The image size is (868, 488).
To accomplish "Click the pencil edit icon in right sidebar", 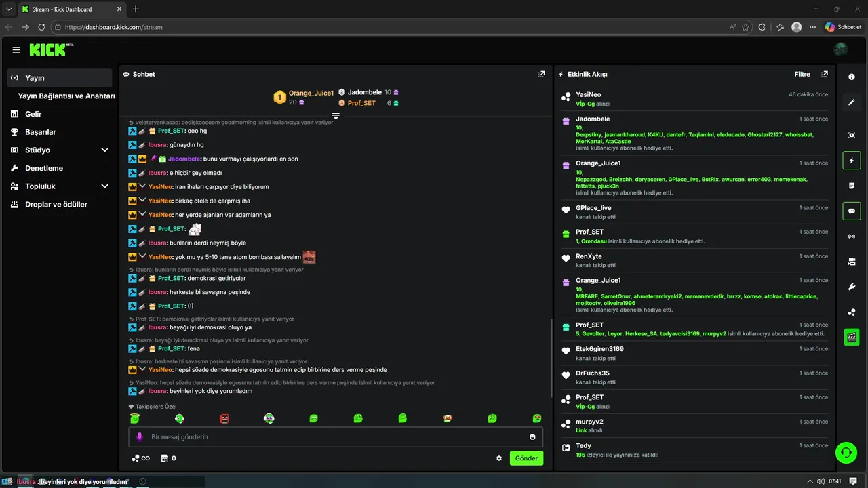I will [852, 102].
